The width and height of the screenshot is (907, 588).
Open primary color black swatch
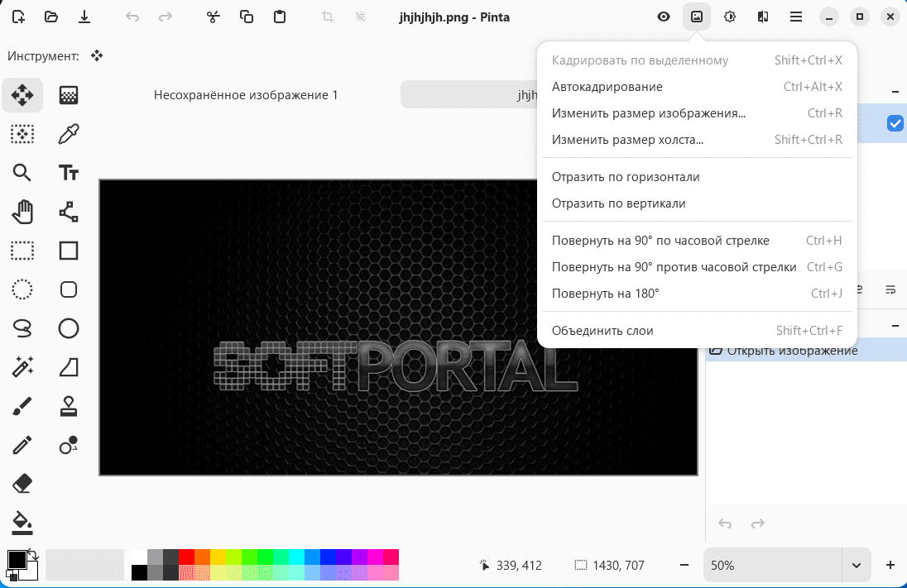17,560
